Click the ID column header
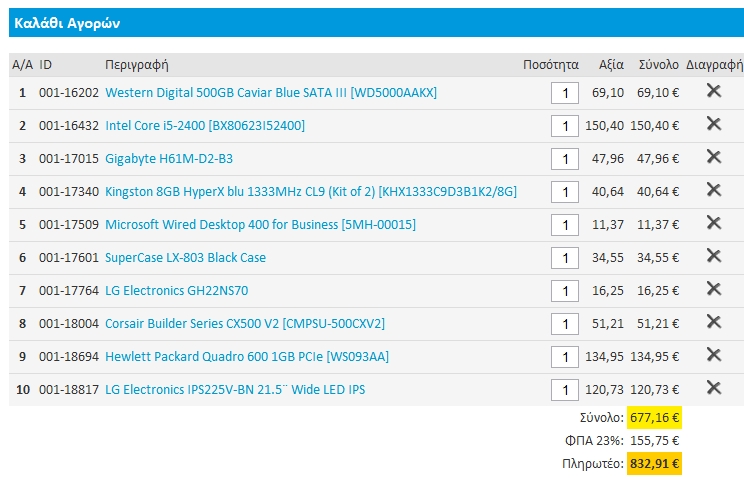 [46, 65]
